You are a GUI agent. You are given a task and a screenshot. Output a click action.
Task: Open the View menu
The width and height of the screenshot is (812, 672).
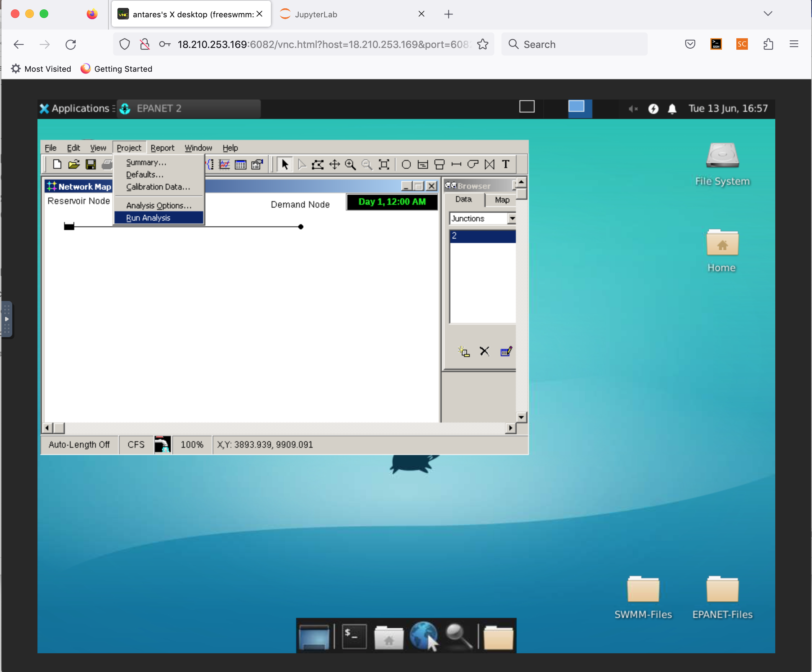(x=98, y=148)
